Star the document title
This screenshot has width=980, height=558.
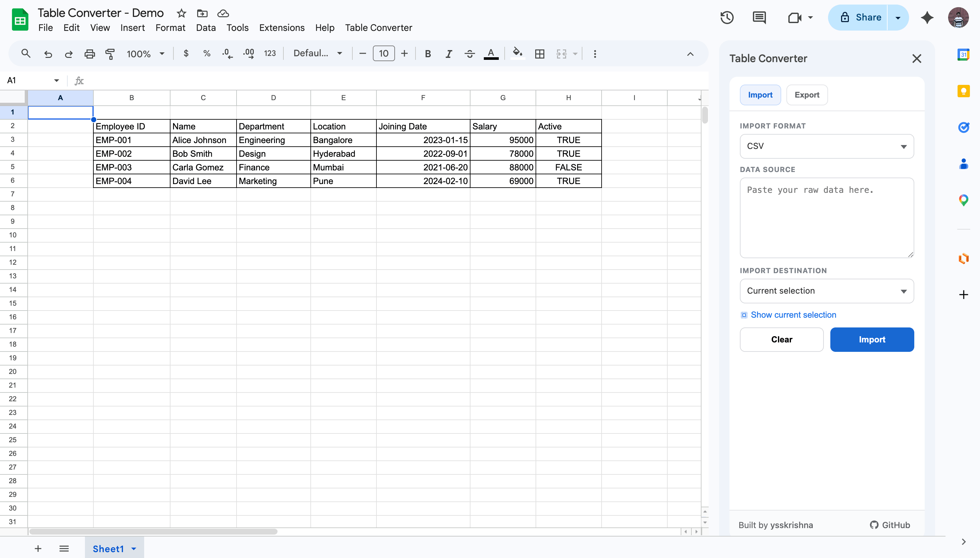tap(181, 13)
